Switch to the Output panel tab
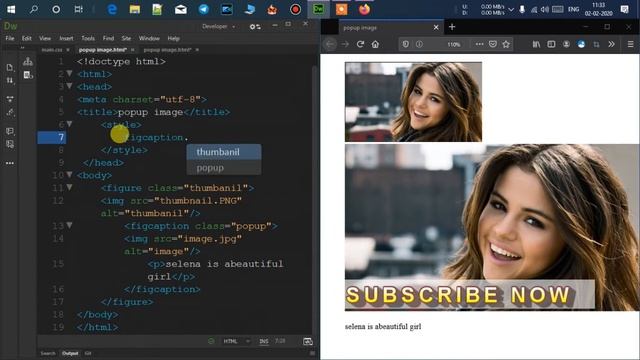Screen dimensions: 640x360 tap(70, 353)
